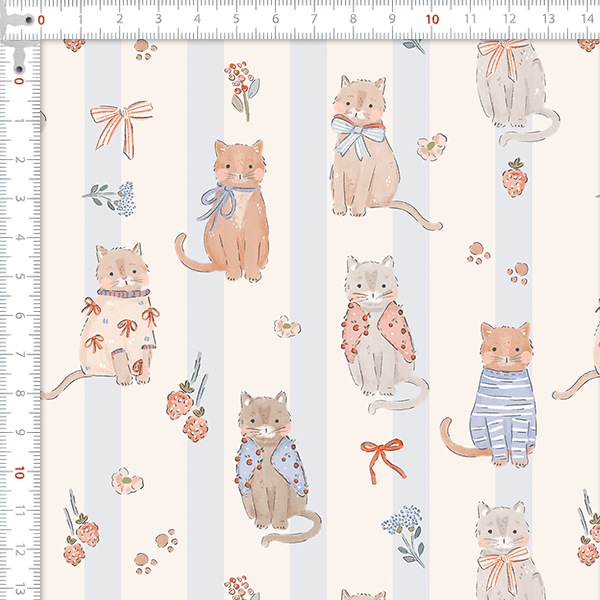Click the gray cat wearing the pink vest
600x600 pixels.
378,330
